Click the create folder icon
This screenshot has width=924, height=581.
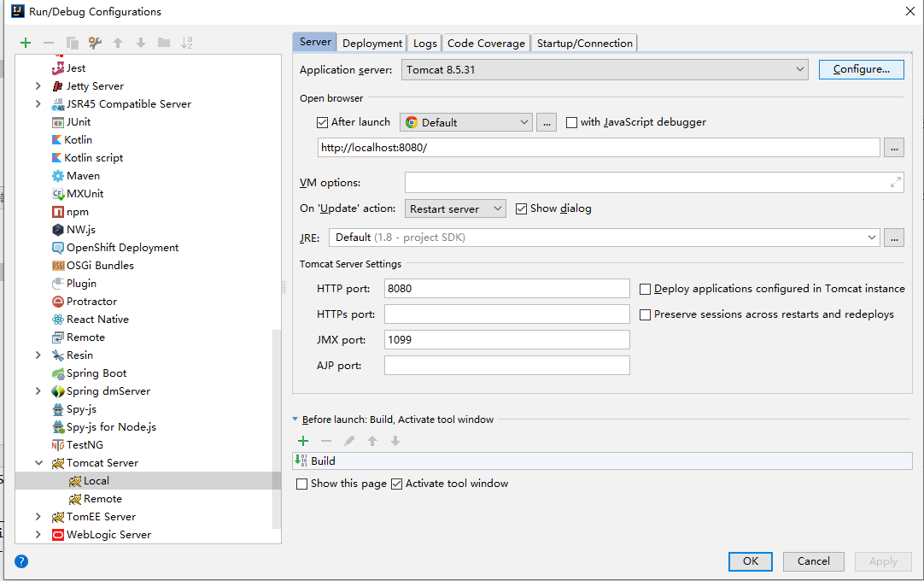click(164, 43)
